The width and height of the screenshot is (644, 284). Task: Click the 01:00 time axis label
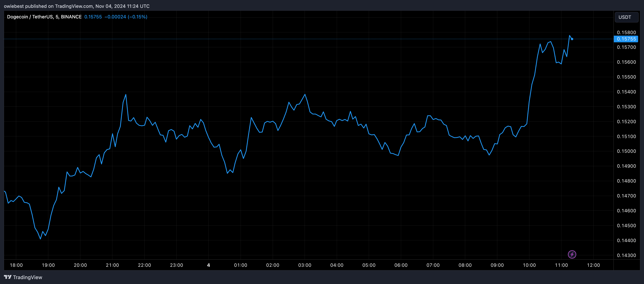point(240,265)
